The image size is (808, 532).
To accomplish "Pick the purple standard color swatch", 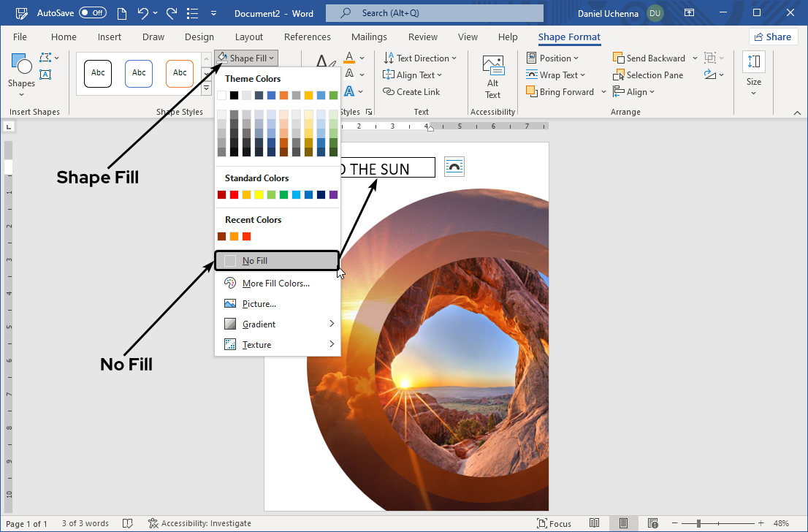I will (334, 195).
